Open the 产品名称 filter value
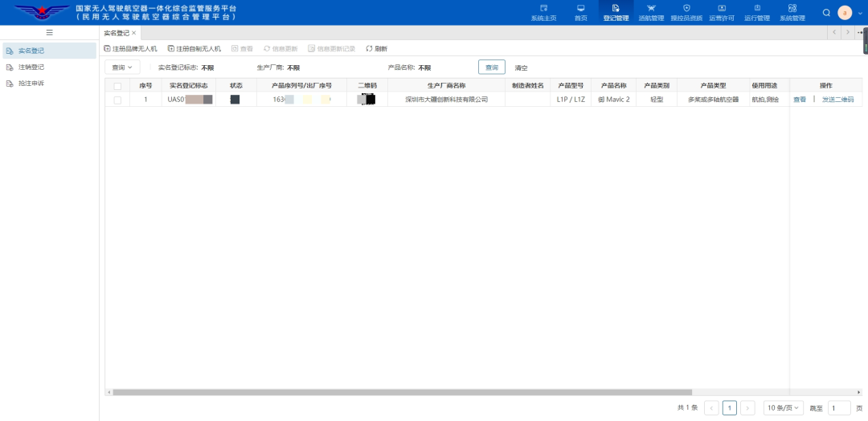The width and height of the screenshot is (868, 421). (x=424, y=68)
